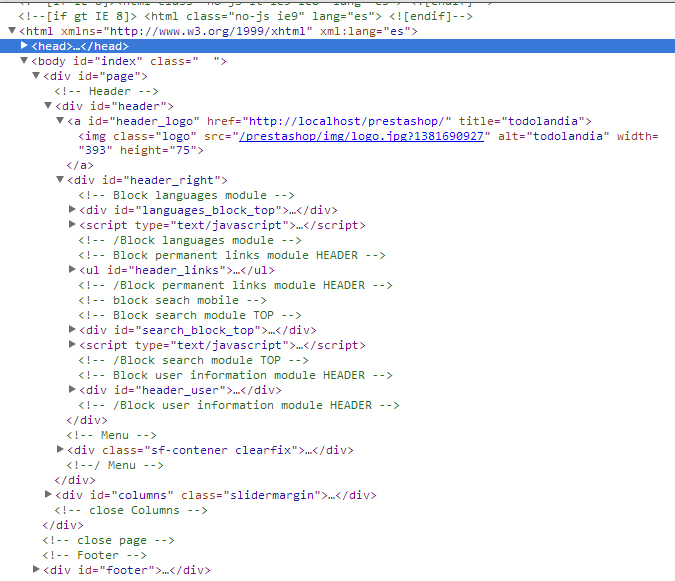The width and height of the screenshot is (675, 581).
Task: Click the "close Columns" comment
Action: pos(131,510)
